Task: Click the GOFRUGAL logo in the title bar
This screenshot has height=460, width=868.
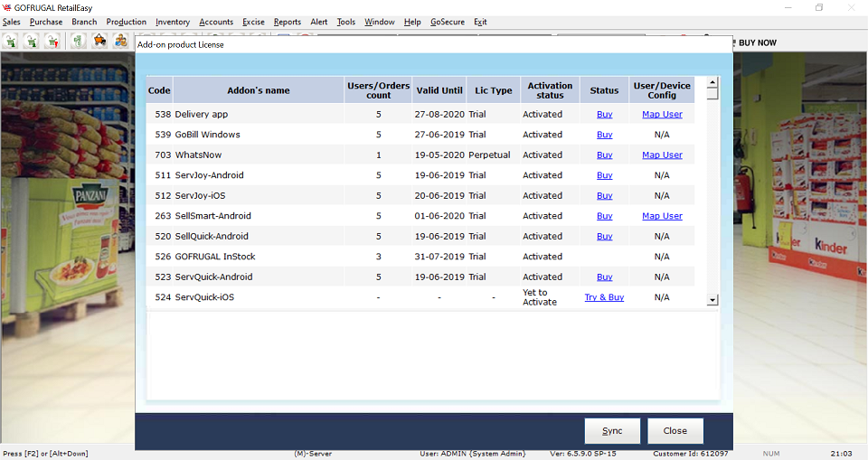Action: tap(7, 7)
